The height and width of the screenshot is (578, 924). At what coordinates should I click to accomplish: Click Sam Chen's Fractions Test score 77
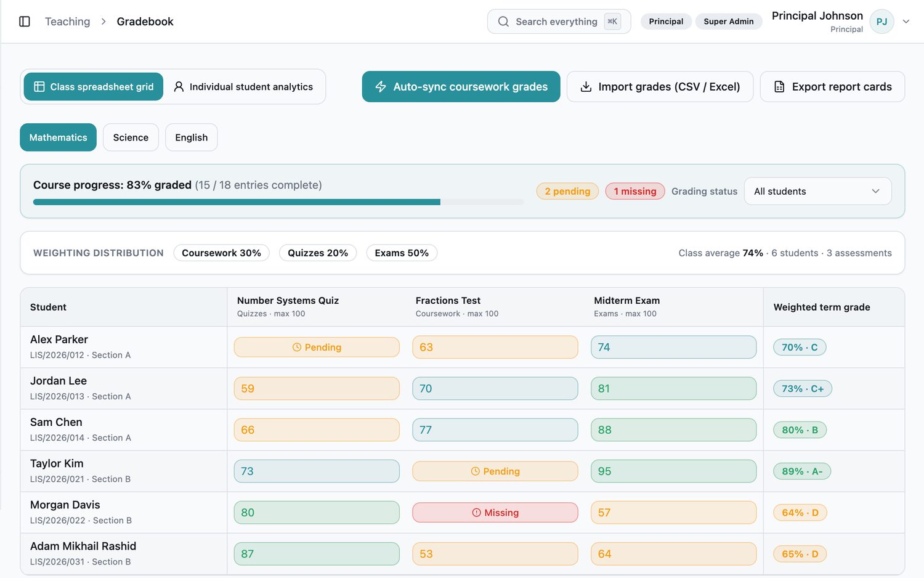(x=495, y=430)
